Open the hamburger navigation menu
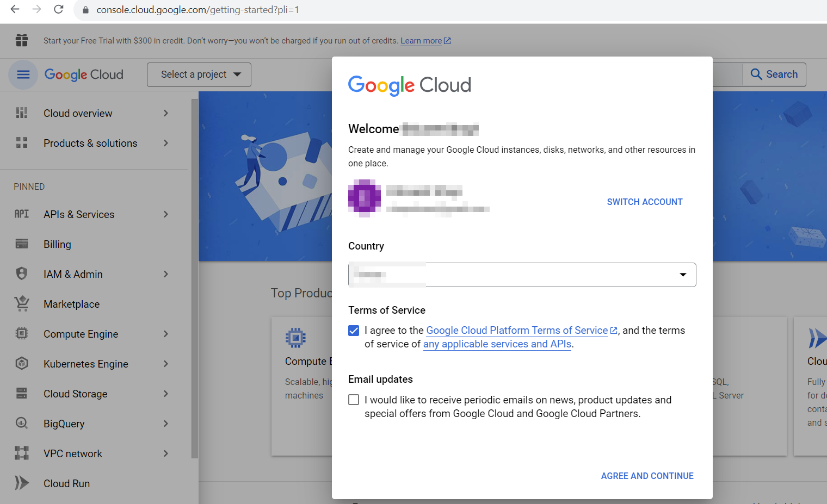Viewport: 827px width, 504px height. point(23,74)
